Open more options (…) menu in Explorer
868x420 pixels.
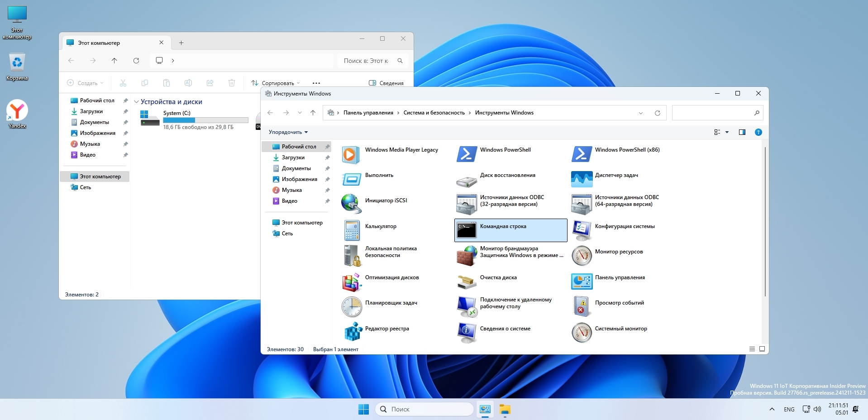(316, 83)
